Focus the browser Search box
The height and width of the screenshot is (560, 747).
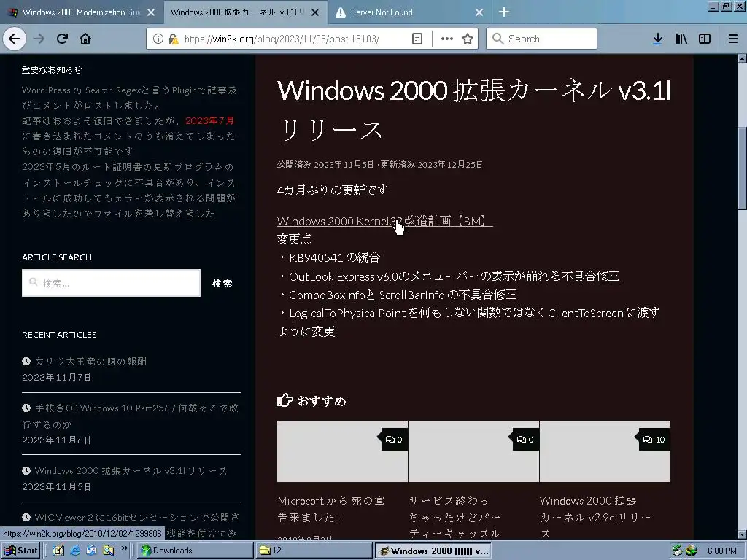541,39
